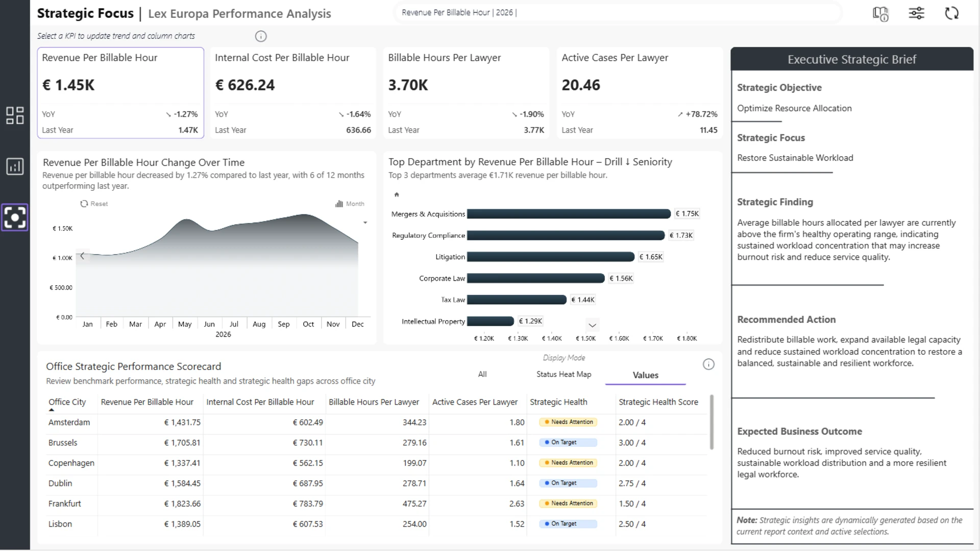980x551 pixels.
Task: Click the Litigation bar
Action: [x=551, y=257]
